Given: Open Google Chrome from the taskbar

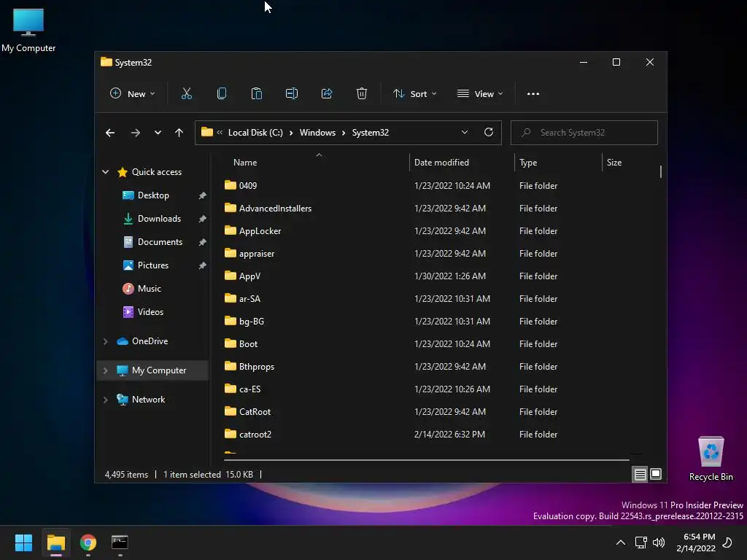Looking at the screenshot, I should click(x=88, y=542).
